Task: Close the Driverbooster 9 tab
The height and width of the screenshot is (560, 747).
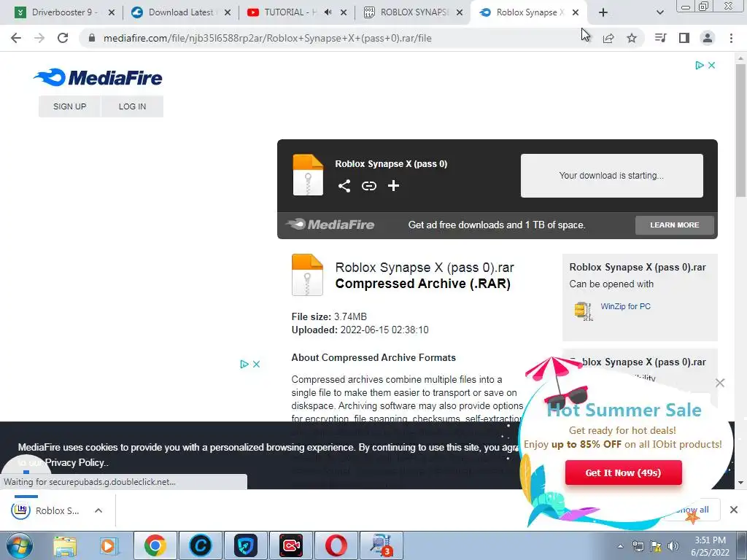Action: [x=112, y=12]
